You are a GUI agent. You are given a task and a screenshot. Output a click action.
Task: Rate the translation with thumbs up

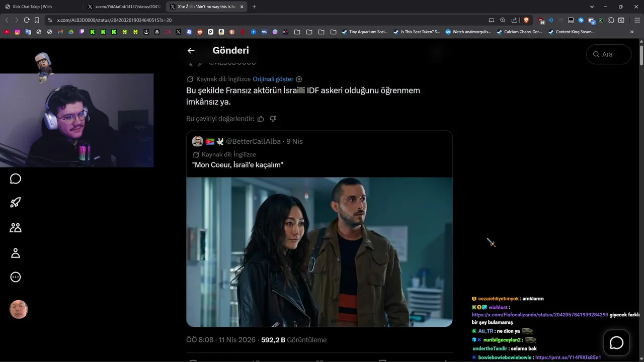click(261, 119)
